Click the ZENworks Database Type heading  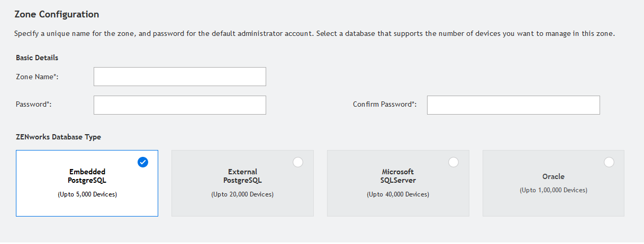click(58, 137)
